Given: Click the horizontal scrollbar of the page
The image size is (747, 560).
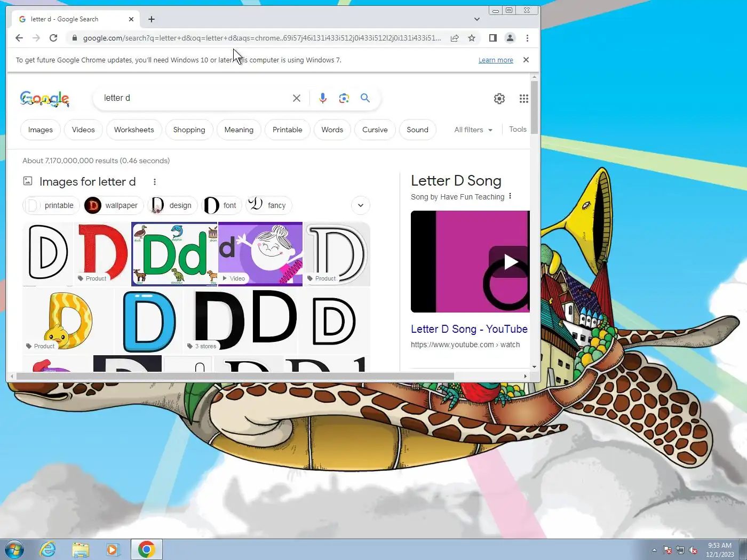Looking at the screenshot, I should click(x=235, y=376).
